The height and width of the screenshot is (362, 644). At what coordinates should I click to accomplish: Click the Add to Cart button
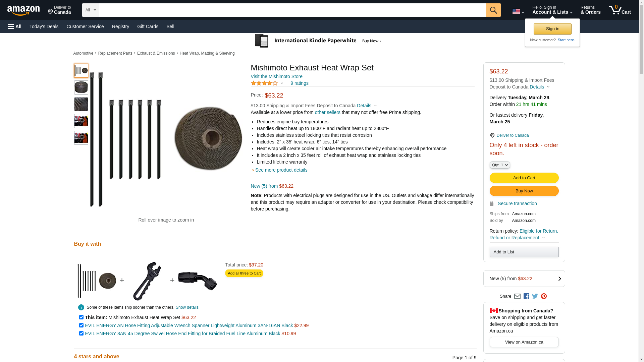pos(524,178)
